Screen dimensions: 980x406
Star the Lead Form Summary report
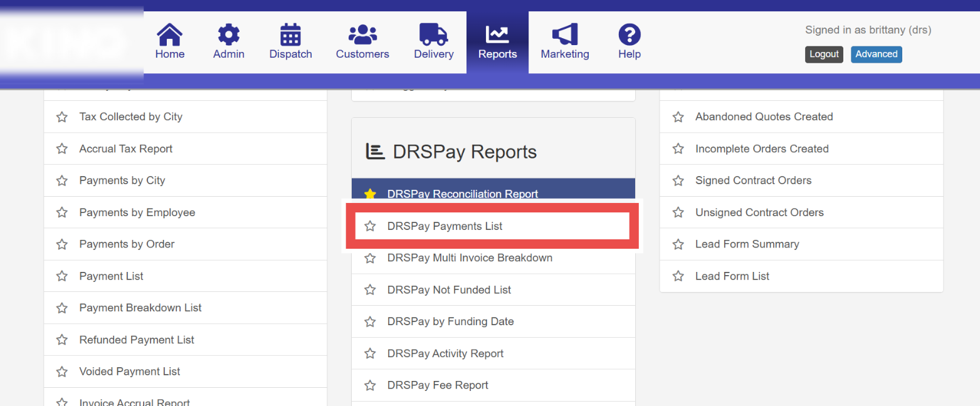pyautogui.click(x=678, y=244)
